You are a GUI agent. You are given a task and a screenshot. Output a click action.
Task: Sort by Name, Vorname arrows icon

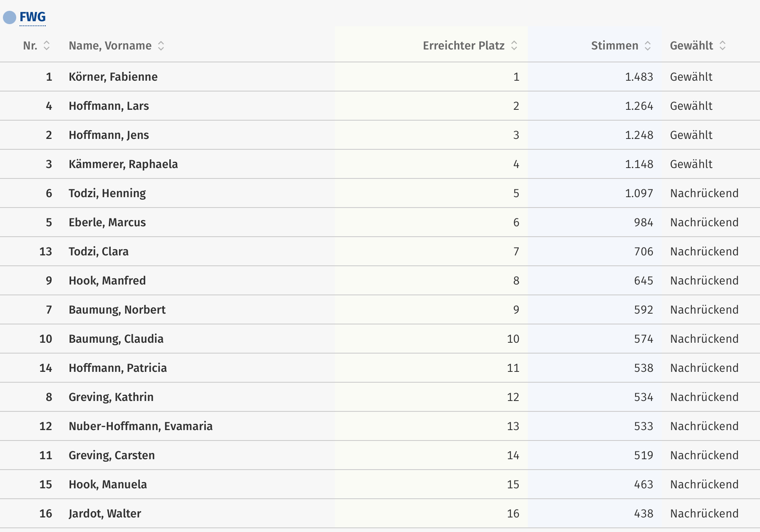click(x=161, y=45)
